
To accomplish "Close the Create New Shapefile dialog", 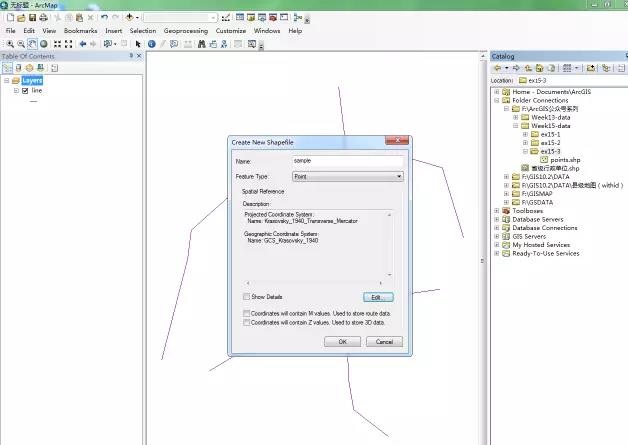I will 397,140.
